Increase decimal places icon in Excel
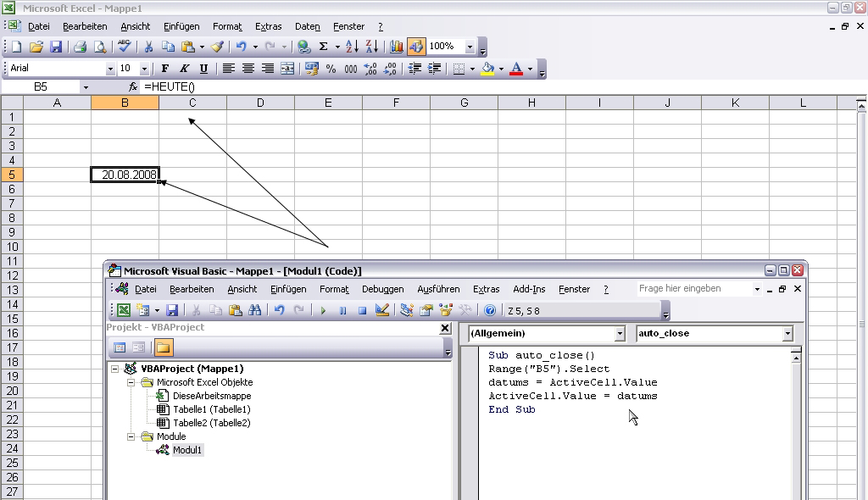The width and height of the screenshot is (868, 500). (370, 69)
